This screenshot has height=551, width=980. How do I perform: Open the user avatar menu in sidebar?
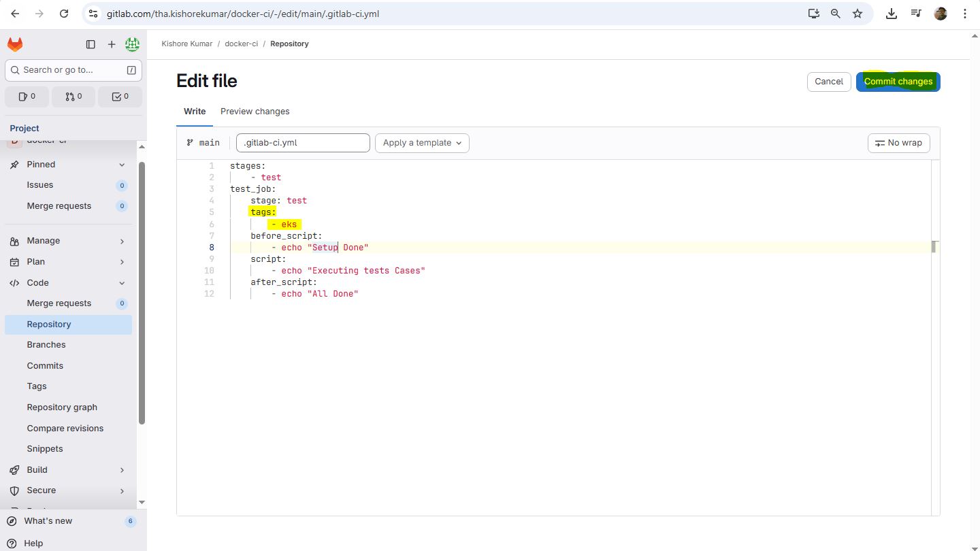pos(133,44)
